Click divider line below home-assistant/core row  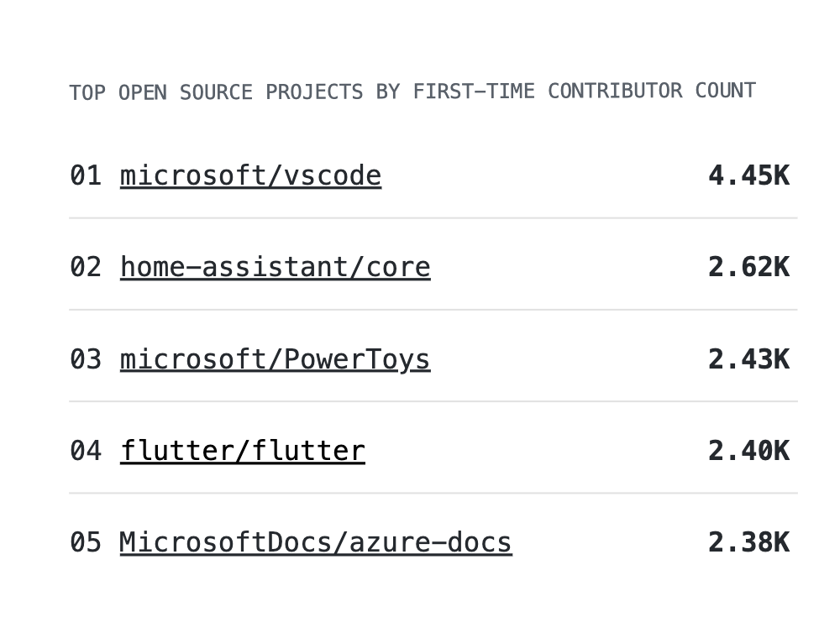coord(433,310)
